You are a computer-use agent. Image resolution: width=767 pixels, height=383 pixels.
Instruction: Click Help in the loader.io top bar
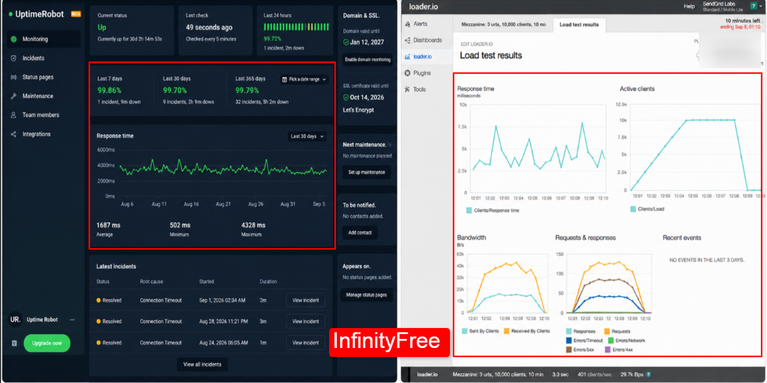click(689, 6)
